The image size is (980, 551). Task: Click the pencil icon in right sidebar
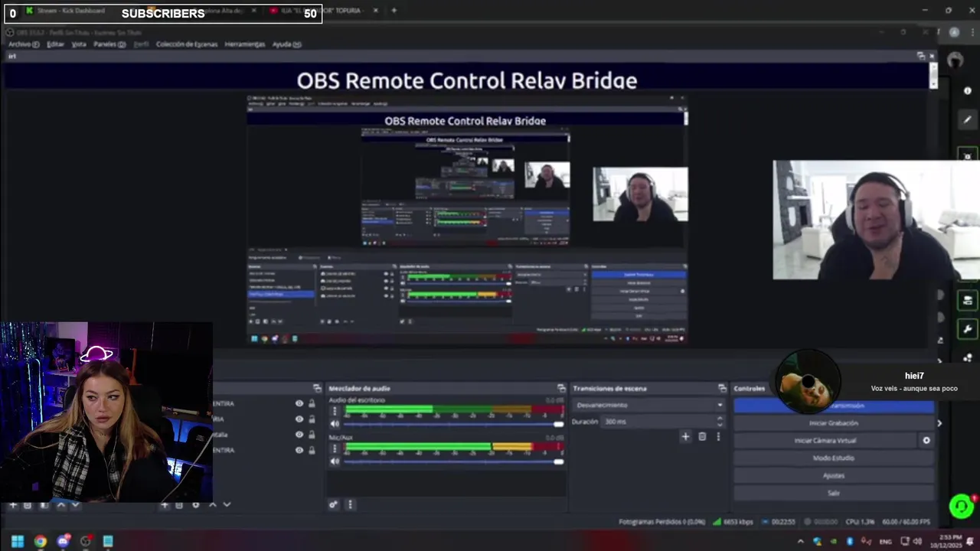tap(968, 120)
